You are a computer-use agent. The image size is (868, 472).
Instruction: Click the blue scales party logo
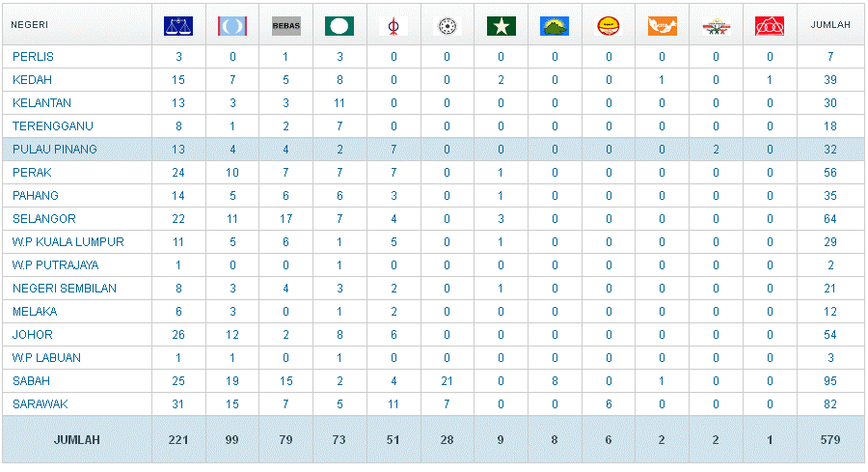178,26
